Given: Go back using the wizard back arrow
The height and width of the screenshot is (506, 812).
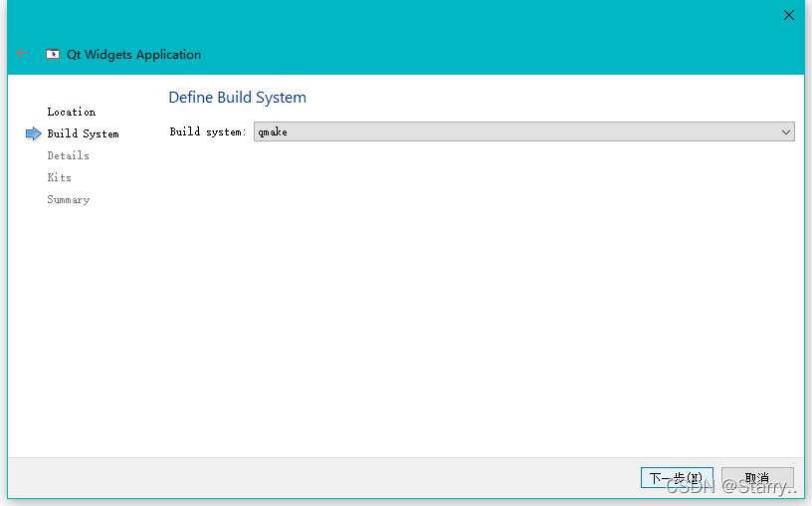Looking at the screenshot, I should [22, 54].
